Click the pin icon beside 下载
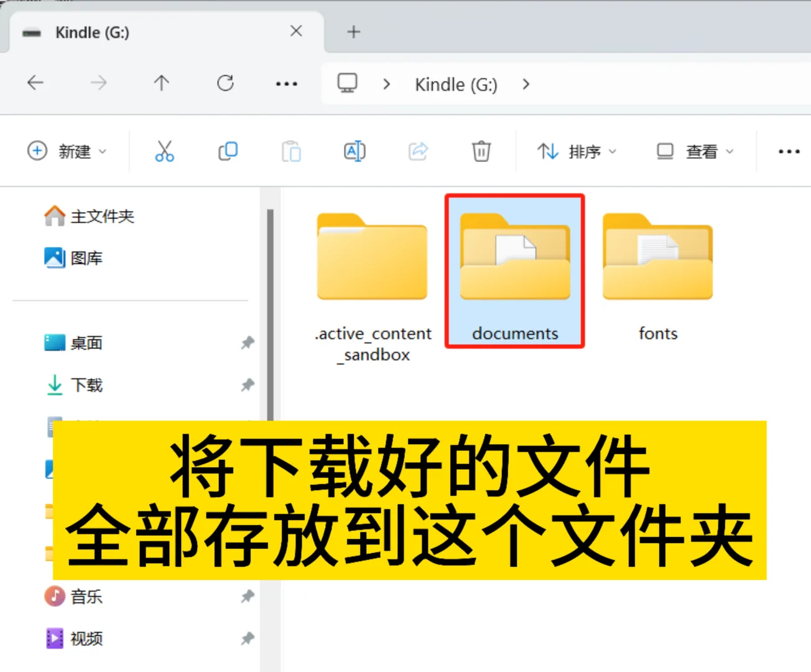 point(248,385)
